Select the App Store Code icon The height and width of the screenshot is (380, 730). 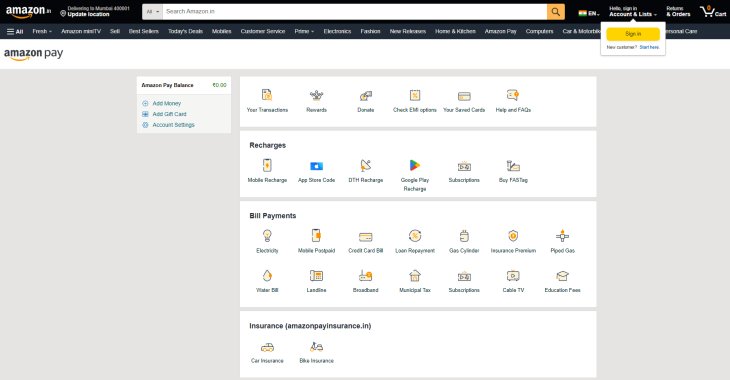click(317, 166)
